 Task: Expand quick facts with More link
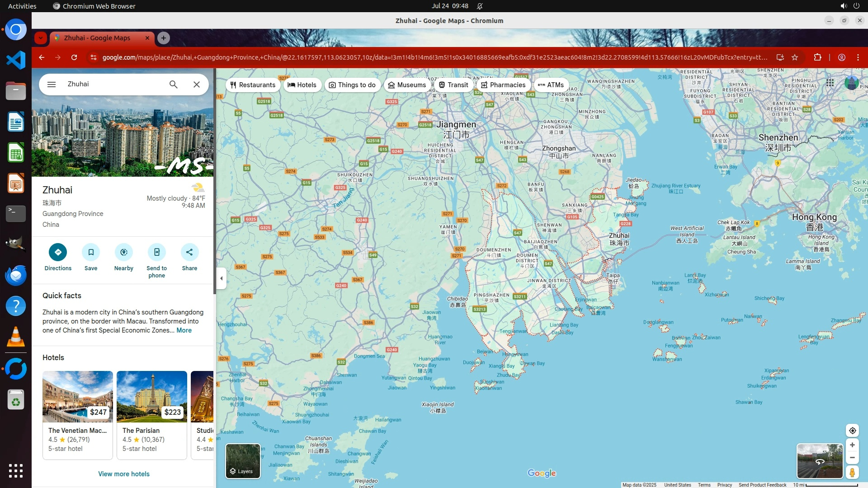point(184,330)
